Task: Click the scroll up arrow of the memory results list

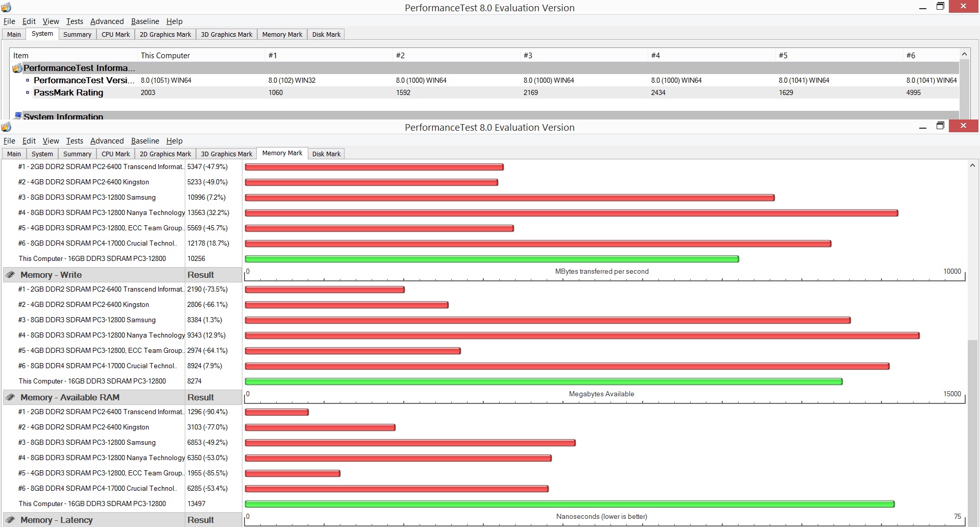Action: coord(972,165)
